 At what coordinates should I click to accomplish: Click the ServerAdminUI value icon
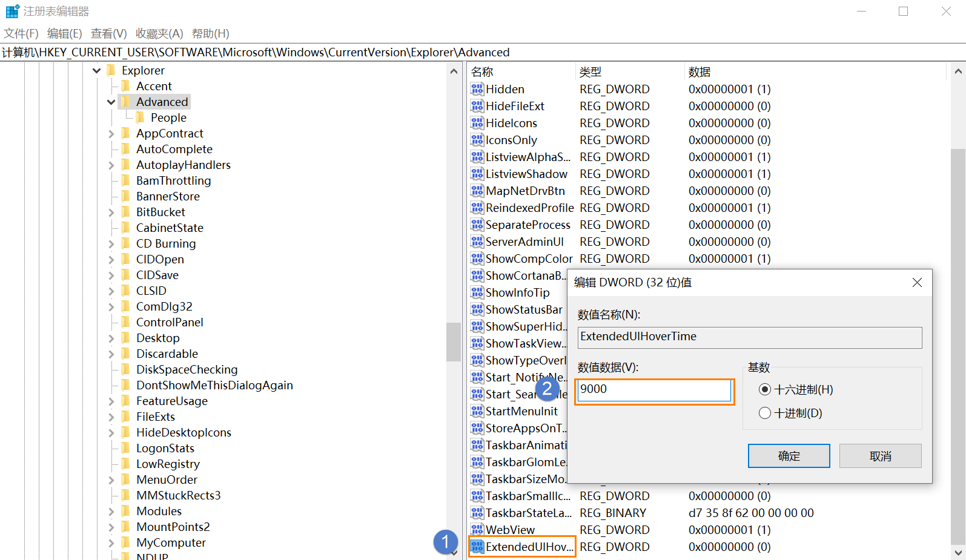(x=477, y=242)
